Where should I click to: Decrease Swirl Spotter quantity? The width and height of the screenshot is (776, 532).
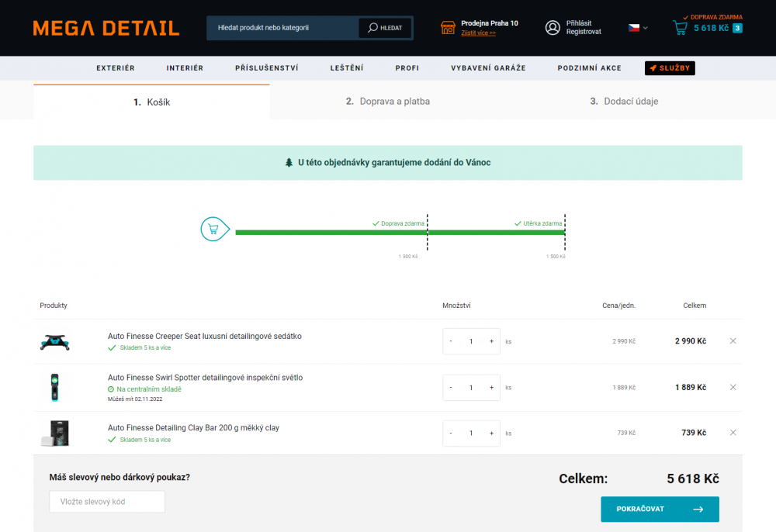point(451,388)
